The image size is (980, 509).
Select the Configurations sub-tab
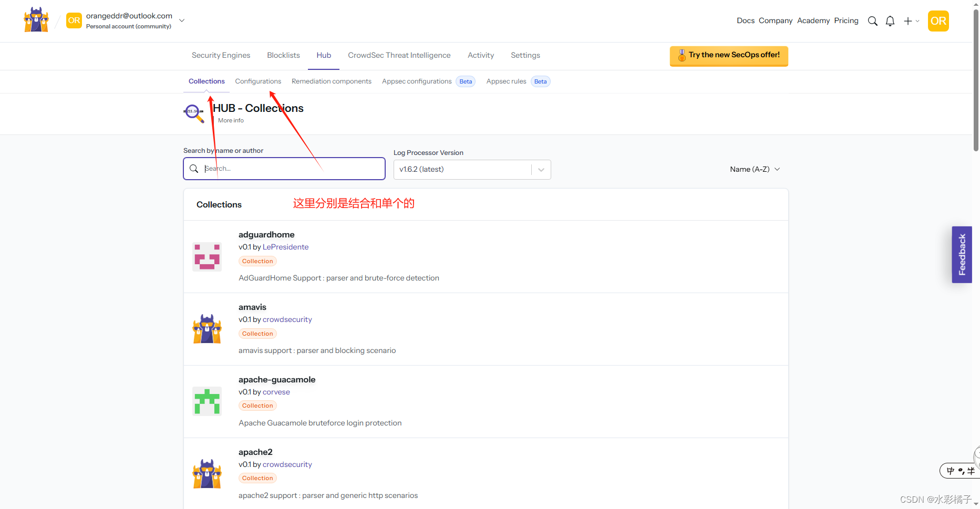tap(258, 81)
